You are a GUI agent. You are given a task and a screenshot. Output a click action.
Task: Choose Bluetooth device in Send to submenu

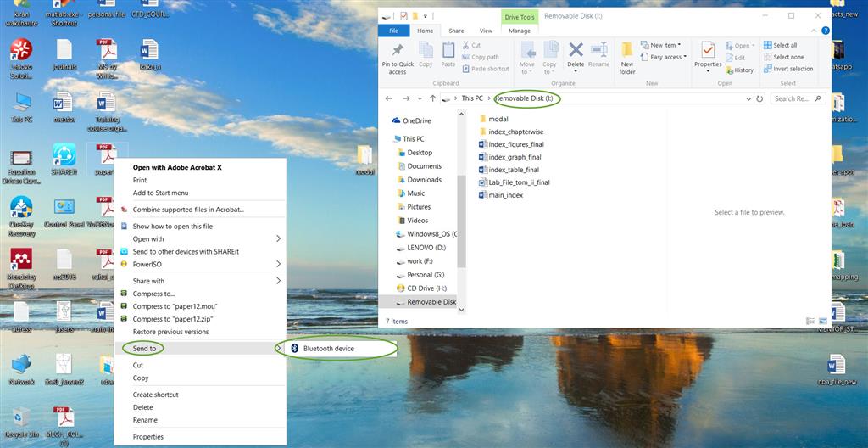pyautogui.click(x=329, y=349)
